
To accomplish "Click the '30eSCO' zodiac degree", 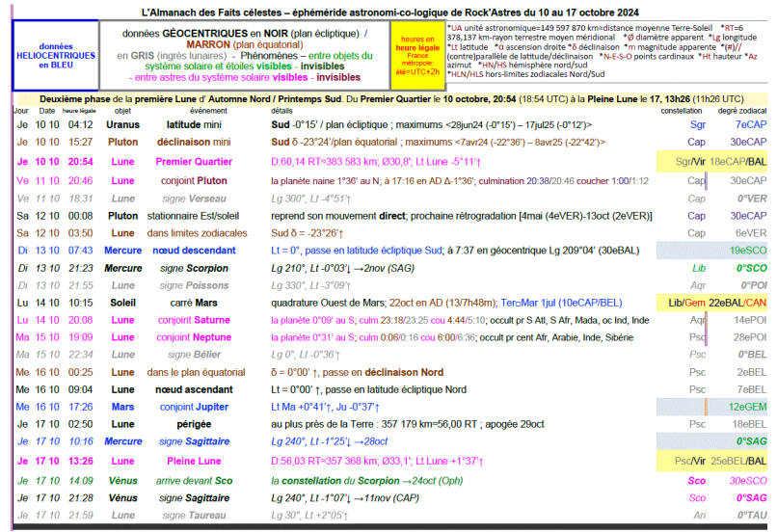I will [748, 482].
